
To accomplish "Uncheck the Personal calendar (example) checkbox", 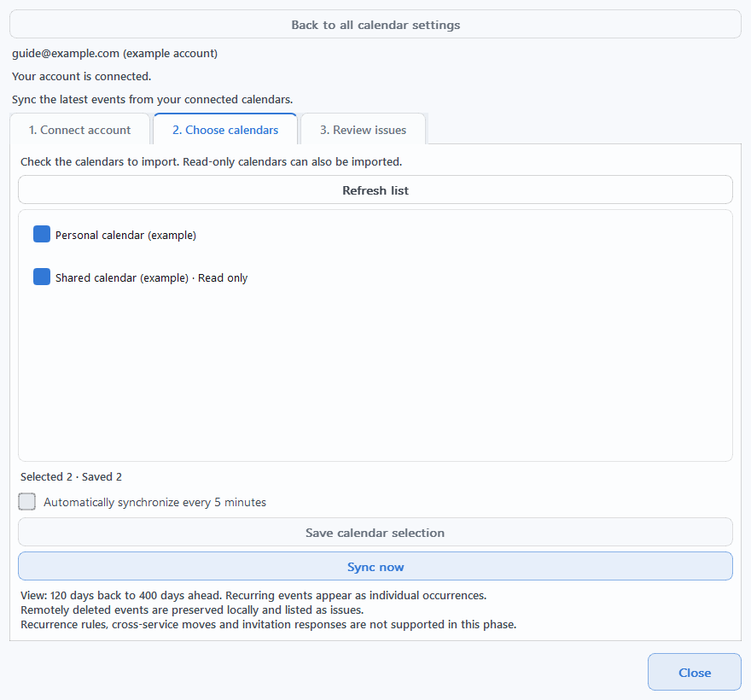I will click(42, 234).
